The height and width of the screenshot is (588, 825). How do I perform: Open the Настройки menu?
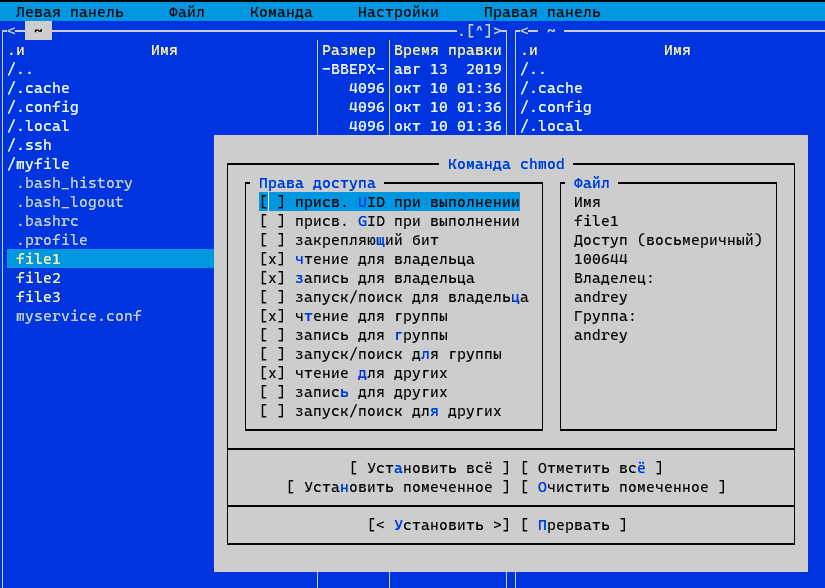[398, 12]
